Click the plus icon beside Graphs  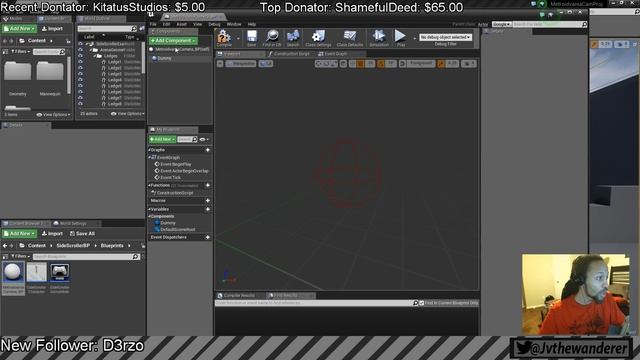(208, 150)
